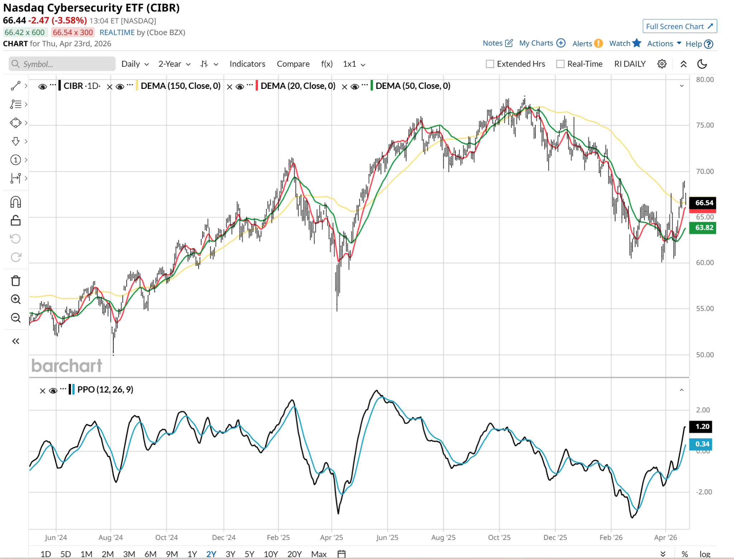Enable the Extended Hrs checkbox

[490, 64]
